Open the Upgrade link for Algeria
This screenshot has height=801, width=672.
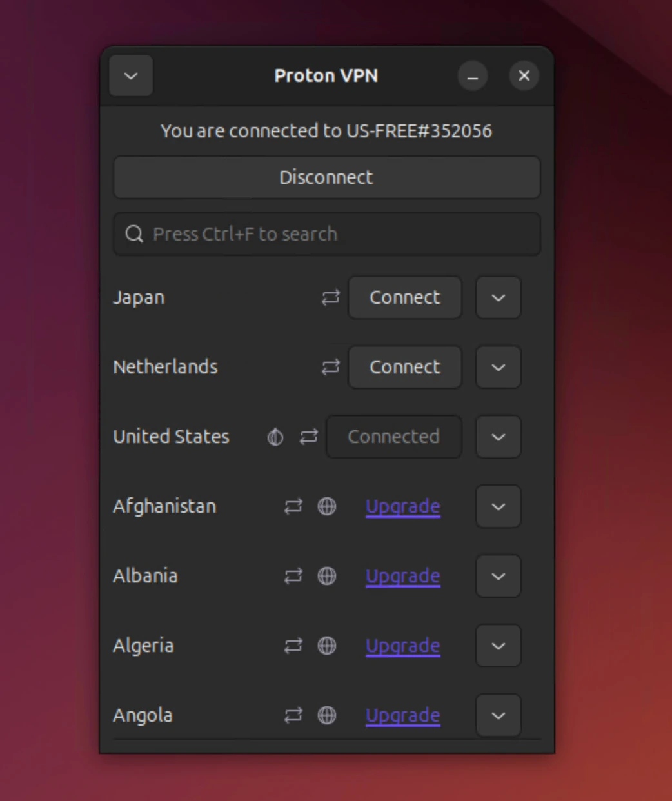(402, 646)
